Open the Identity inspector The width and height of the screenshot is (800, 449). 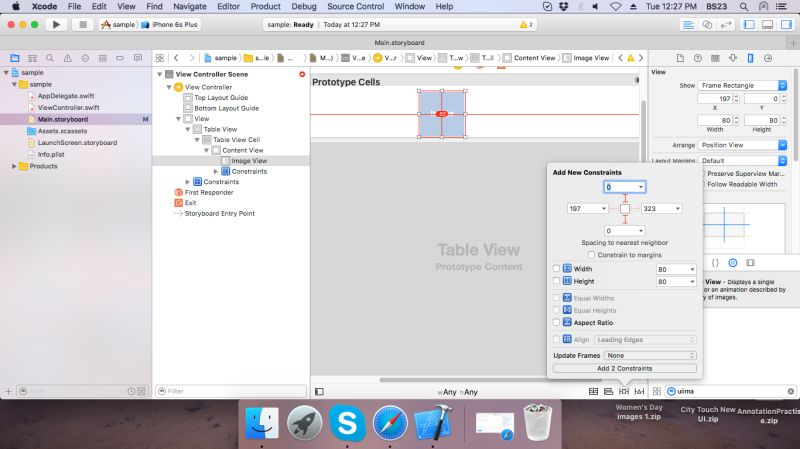[715, 58]
